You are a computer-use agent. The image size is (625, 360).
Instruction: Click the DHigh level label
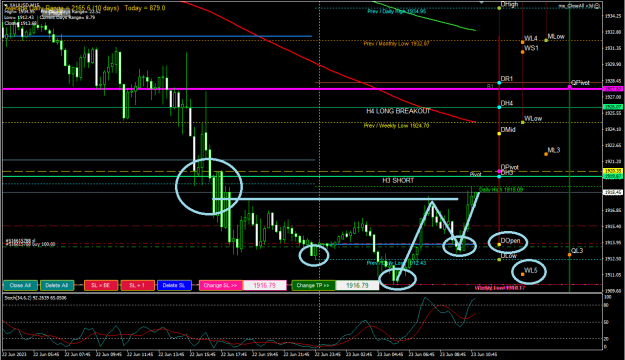(509, 4)
